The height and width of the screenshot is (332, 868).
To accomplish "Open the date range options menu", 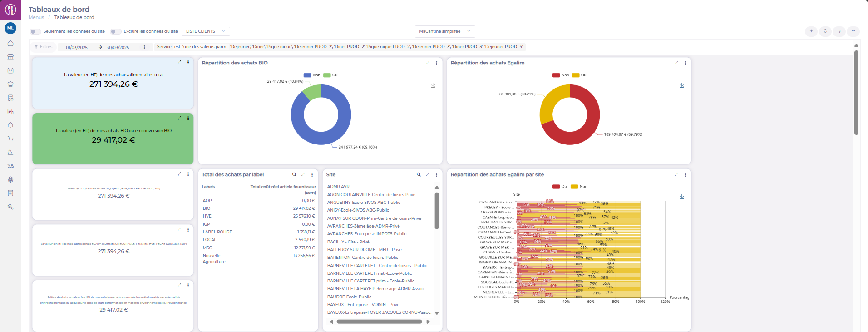I will pyautogui.click(x=144, y=47).
